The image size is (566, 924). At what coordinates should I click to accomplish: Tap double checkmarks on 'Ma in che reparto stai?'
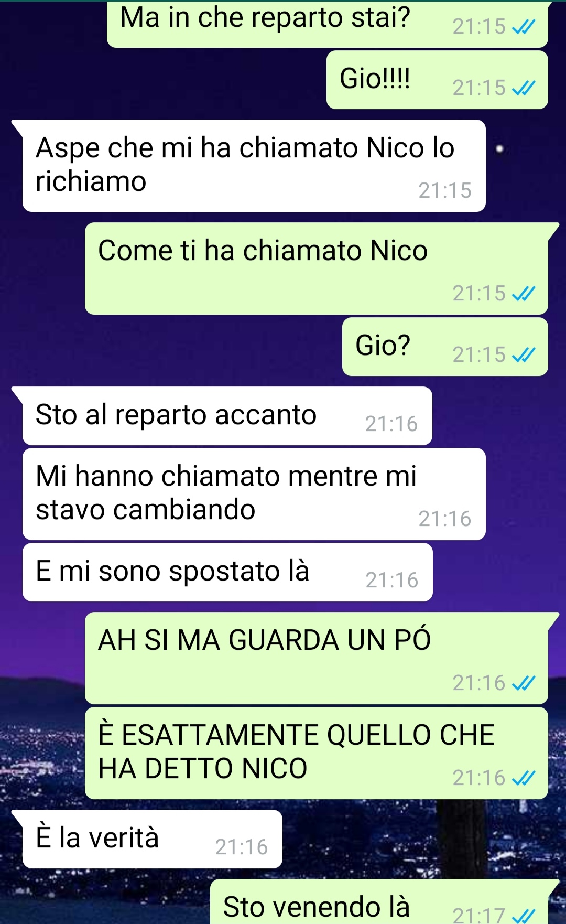click(x=524, y=26)
